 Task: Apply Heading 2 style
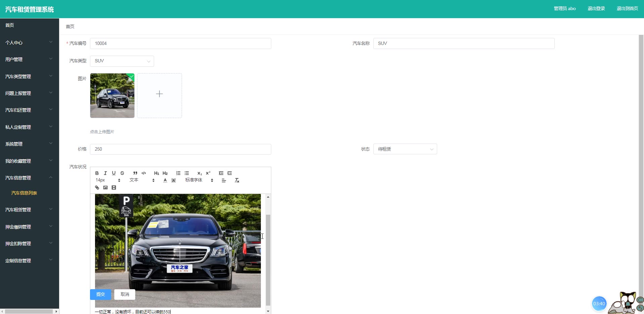(165, 173)
